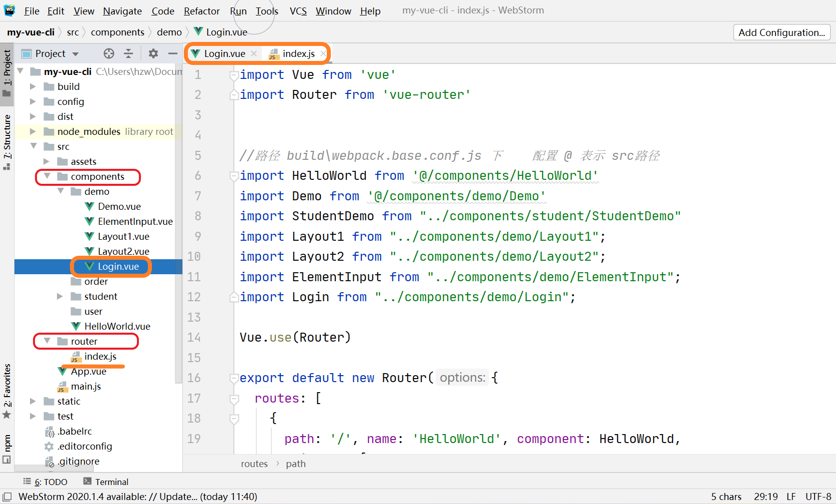
Task: Expand the static folder
Action: coord(33,401)
